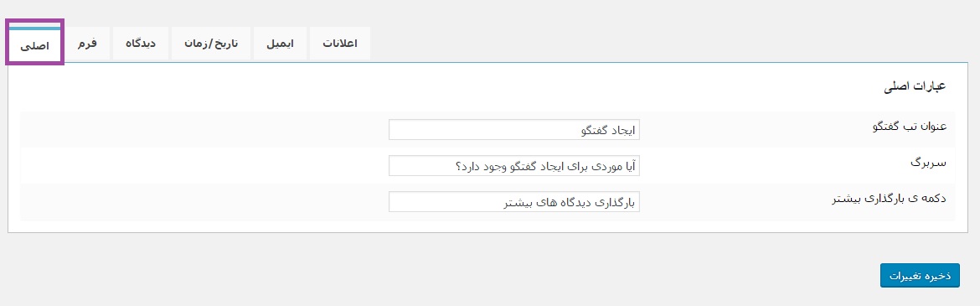Select the active اصلی tab
The height and width of the screenshot is (306, 980).
coord(35,45)
